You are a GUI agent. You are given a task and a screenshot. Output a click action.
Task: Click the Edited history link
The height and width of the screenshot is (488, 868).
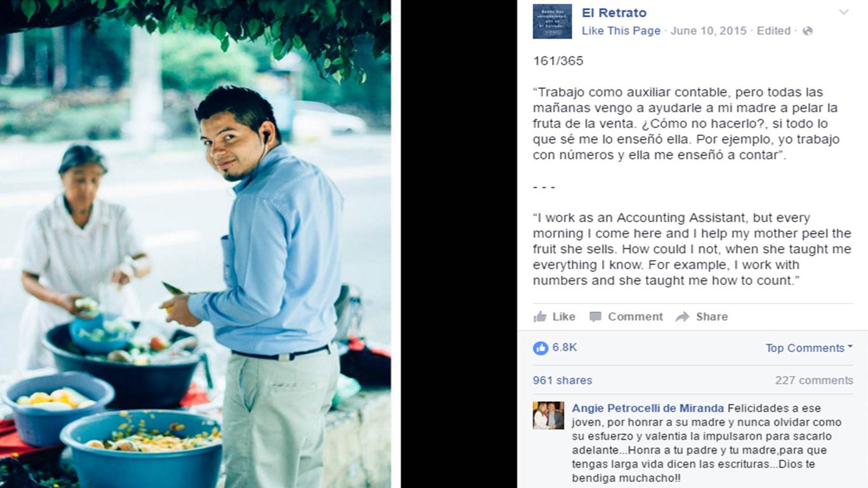pyautogui.click(x=773, y=31)
